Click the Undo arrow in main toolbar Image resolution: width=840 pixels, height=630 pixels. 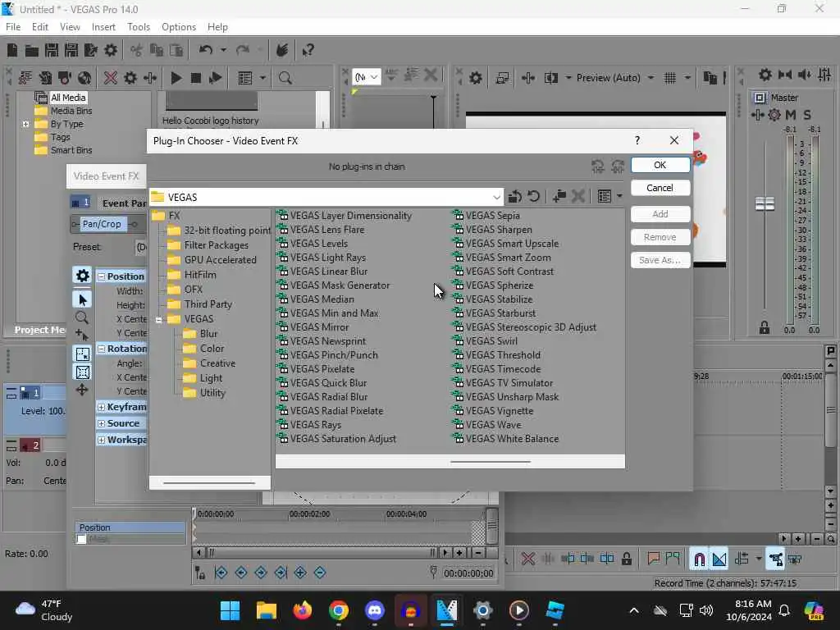coord(206,50)
